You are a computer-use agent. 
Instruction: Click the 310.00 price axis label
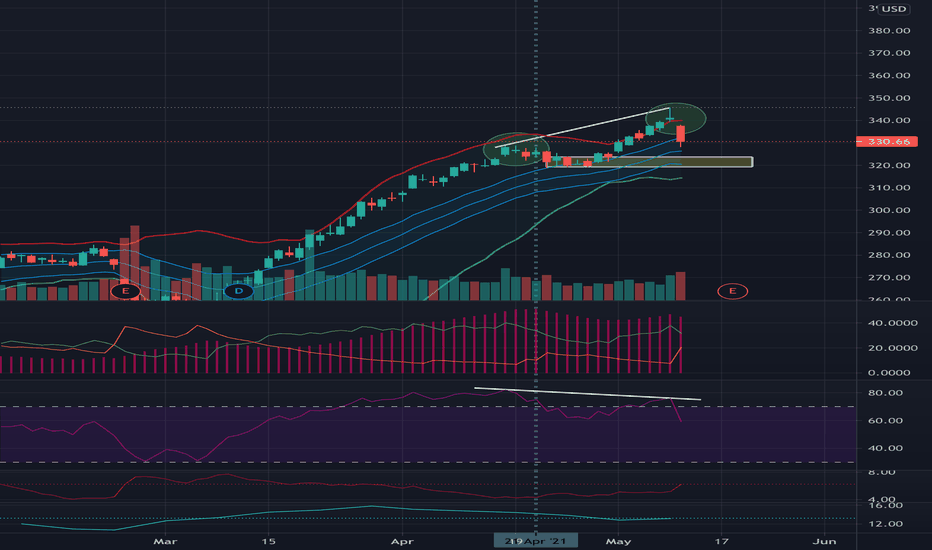889,187
